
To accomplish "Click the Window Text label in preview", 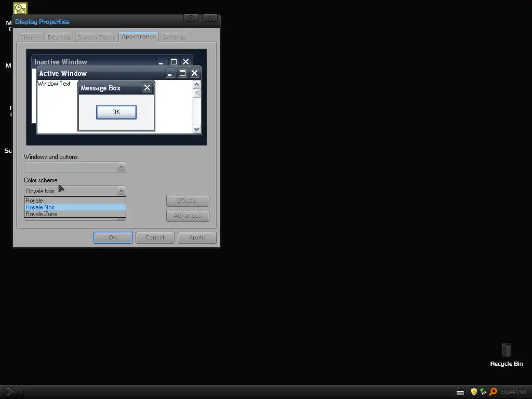I will click(54, 84).
